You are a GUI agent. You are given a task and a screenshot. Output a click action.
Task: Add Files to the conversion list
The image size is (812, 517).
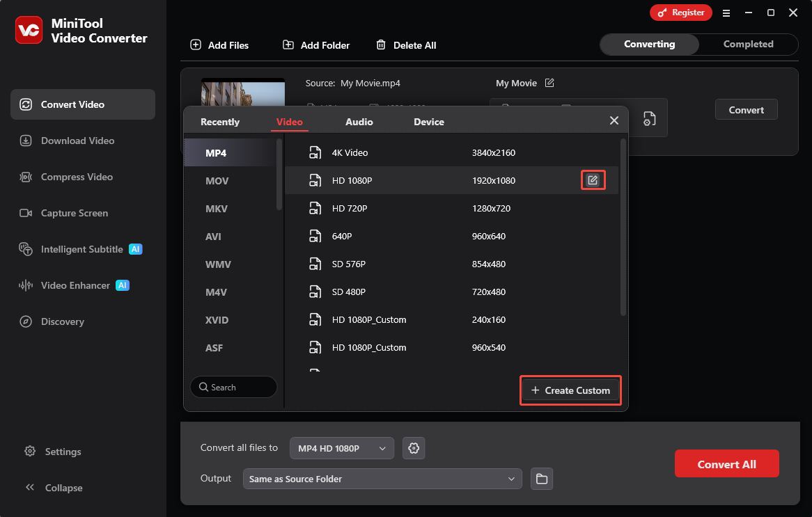[219, 45]
